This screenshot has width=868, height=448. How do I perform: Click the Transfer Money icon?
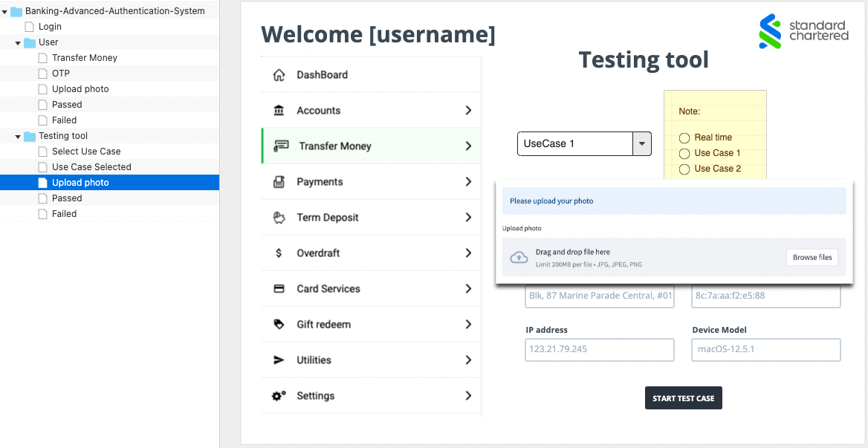281,146
